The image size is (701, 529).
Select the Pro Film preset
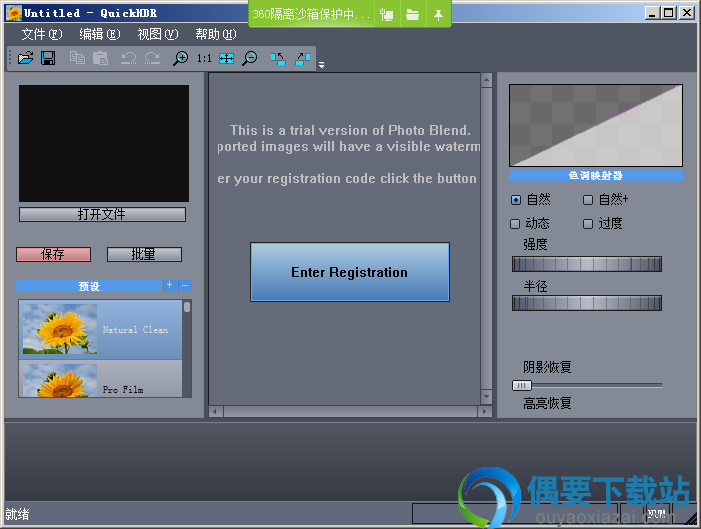click(x=100, y=378)
